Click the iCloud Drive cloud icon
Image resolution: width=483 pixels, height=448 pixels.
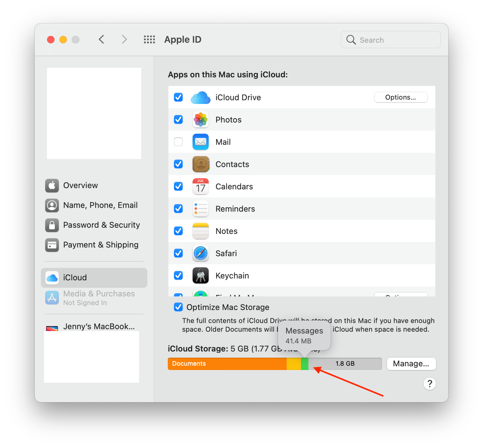201,97
